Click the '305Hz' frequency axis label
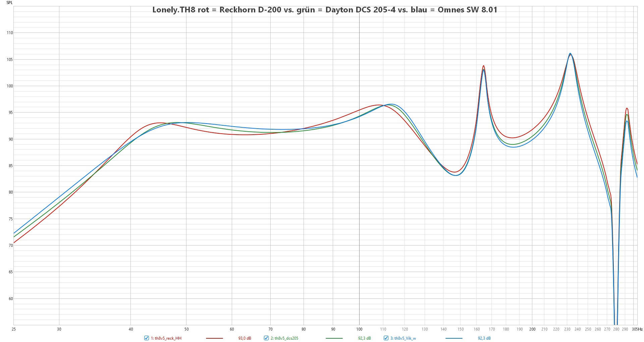Screen dimensions: 644x342 click(x=637, y=329)
